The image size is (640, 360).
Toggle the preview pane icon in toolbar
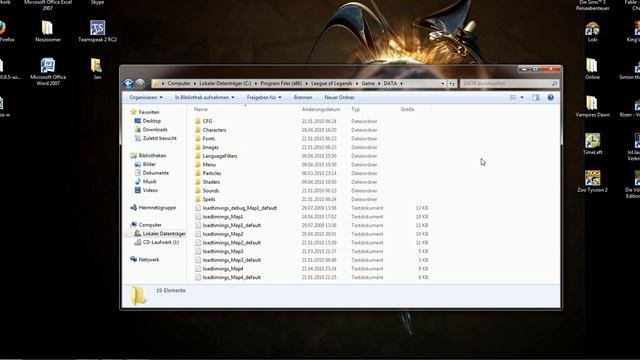coord(536,98)
